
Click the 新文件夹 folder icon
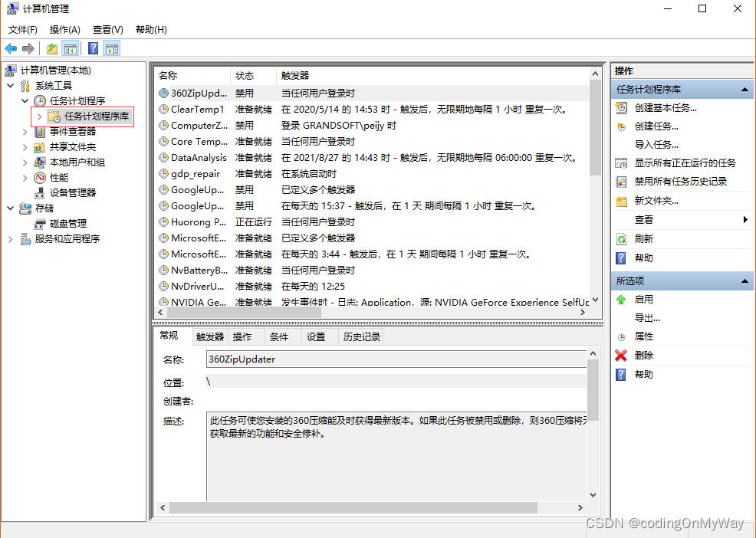(622, 201)
